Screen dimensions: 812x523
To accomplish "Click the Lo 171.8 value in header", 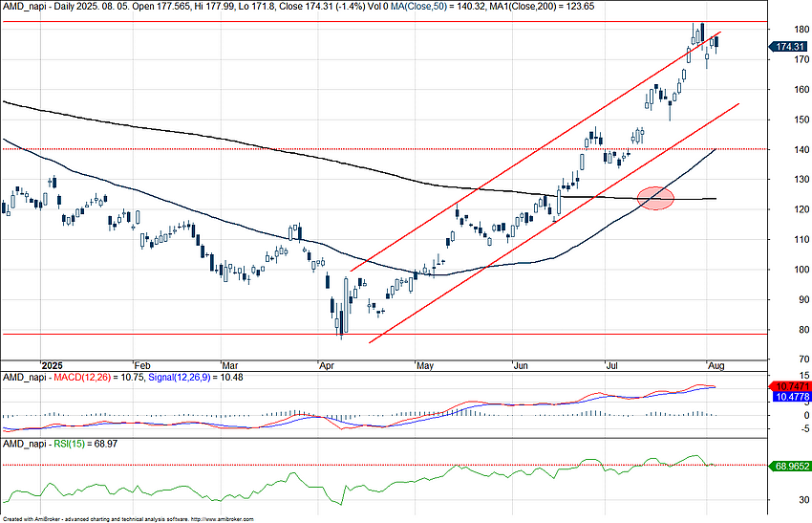I will click(x=256, y=7).
